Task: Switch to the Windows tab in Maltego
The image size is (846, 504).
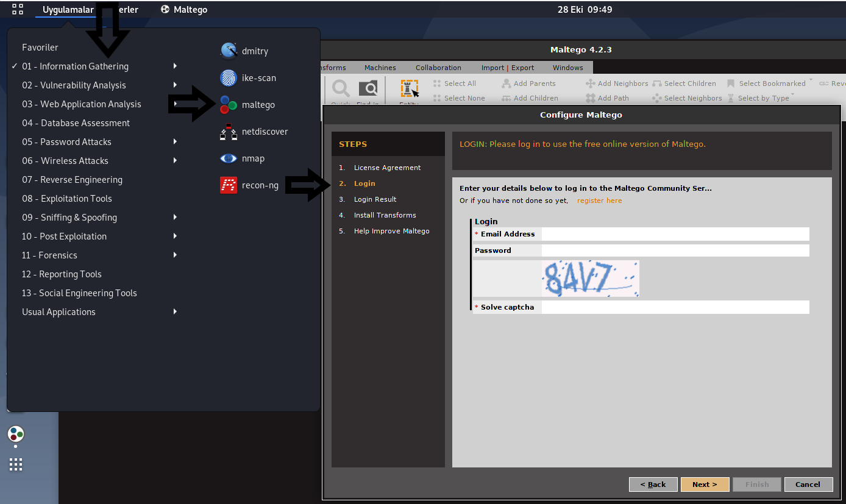Action: pyautogui.click(x=568, y=68)
